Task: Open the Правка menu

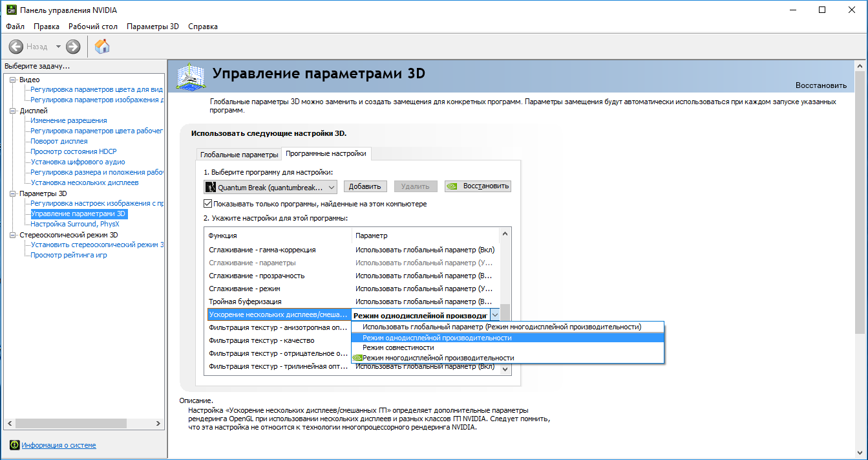Action: click(x=47, y=27)
